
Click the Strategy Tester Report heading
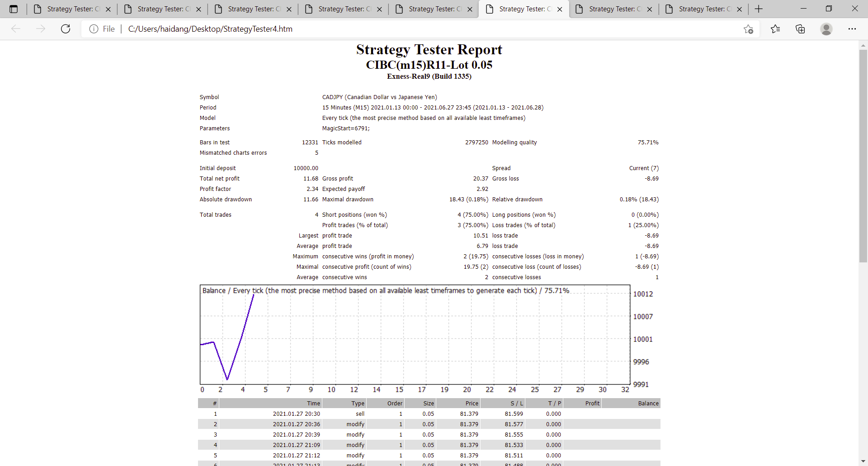point(429,49)
